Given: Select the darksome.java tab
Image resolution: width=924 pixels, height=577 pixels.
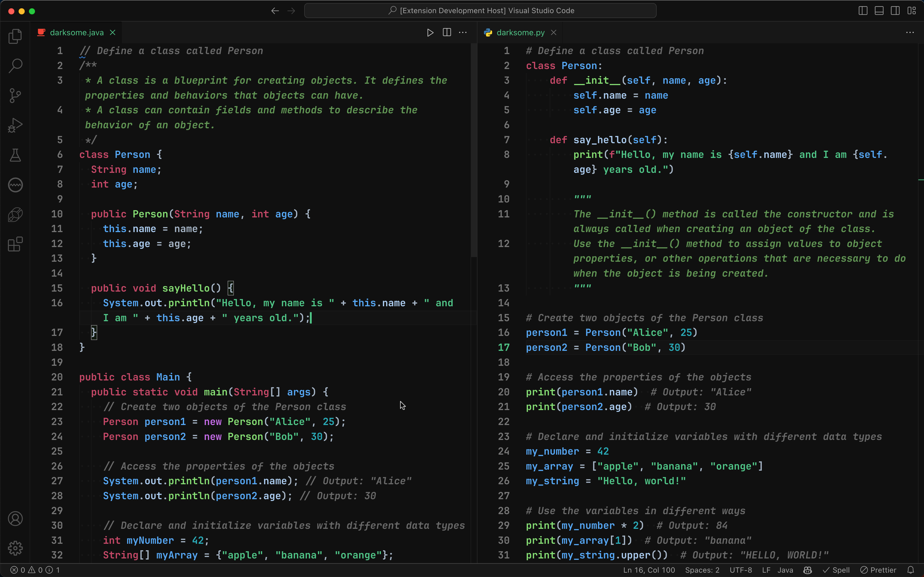Looking at the screenshot, I should point(76,33).
